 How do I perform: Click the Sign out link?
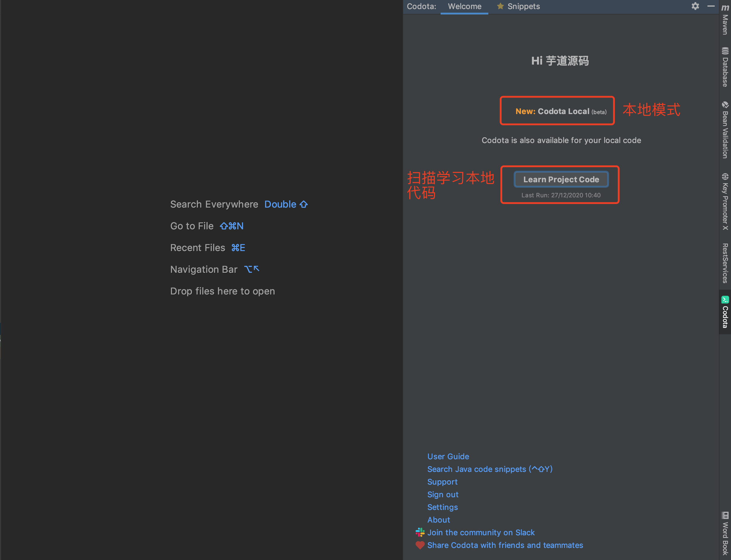click(x=442, y=494)
